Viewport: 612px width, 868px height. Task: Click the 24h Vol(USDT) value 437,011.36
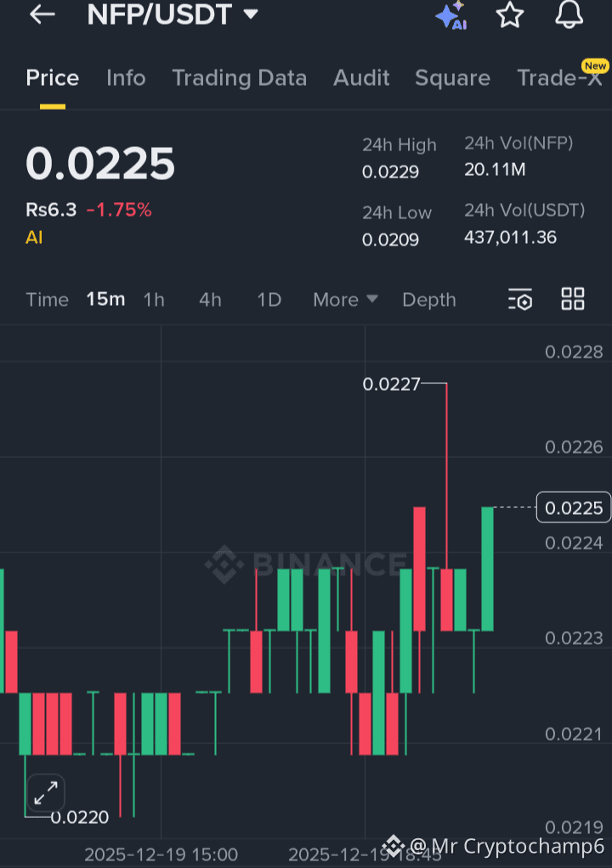(510, 238)
